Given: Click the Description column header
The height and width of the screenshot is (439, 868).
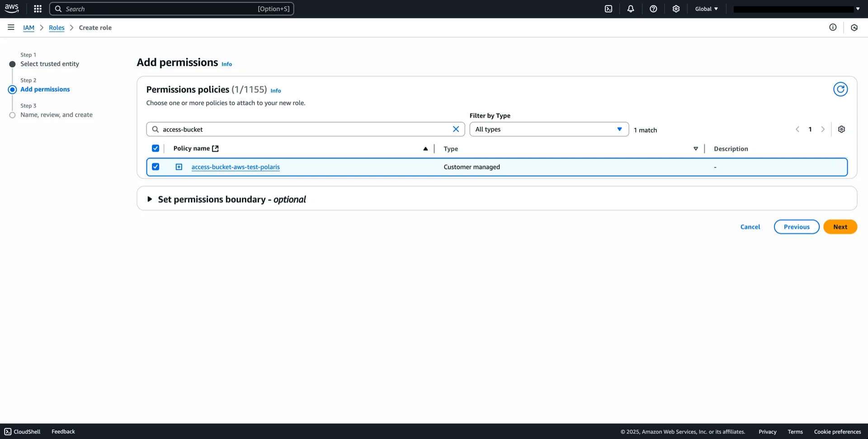Looking at the screenshot, I should pyautogui.click(x=731, y=148).
